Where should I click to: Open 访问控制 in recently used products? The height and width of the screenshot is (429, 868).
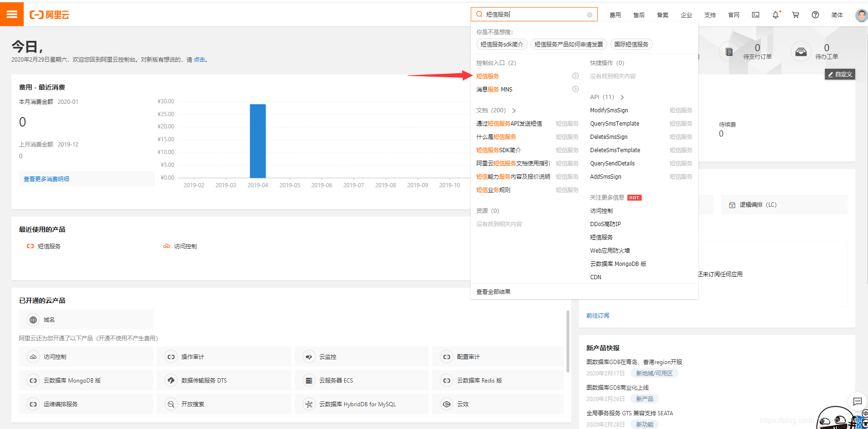tap(185, 246)
